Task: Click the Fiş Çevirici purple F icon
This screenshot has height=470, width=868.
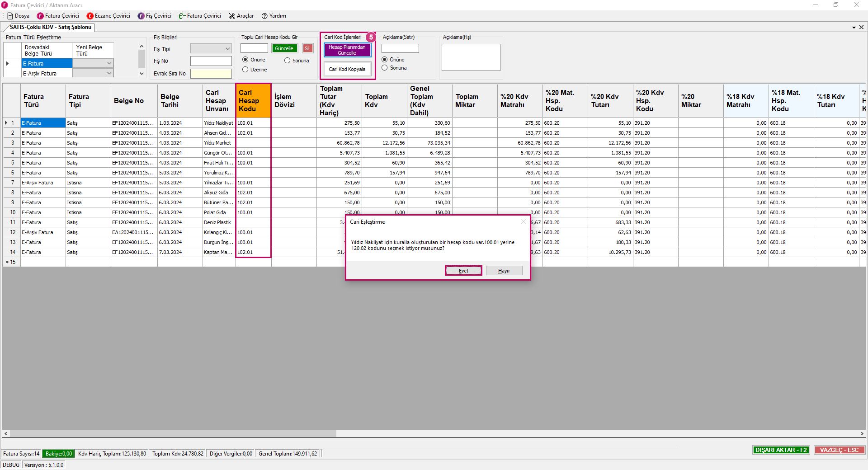Action: (141, 16)
